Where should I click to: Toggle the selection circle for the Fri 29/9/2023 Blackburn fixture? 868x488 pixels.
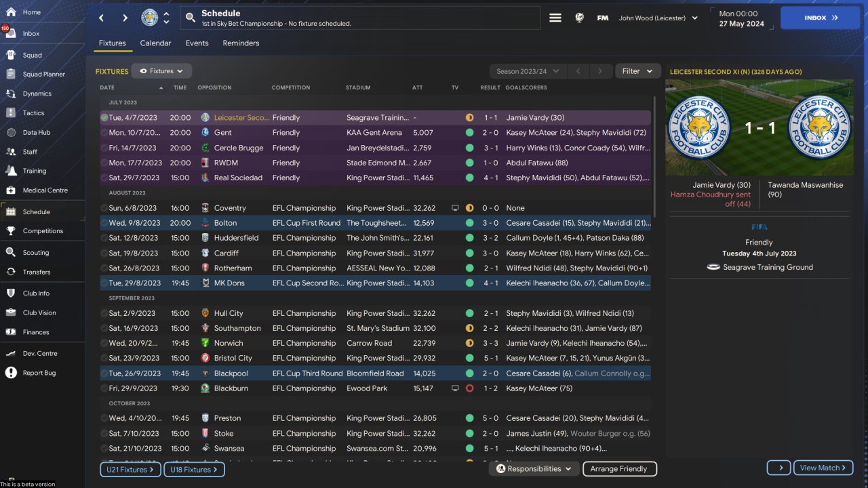[x=104, y=388]
